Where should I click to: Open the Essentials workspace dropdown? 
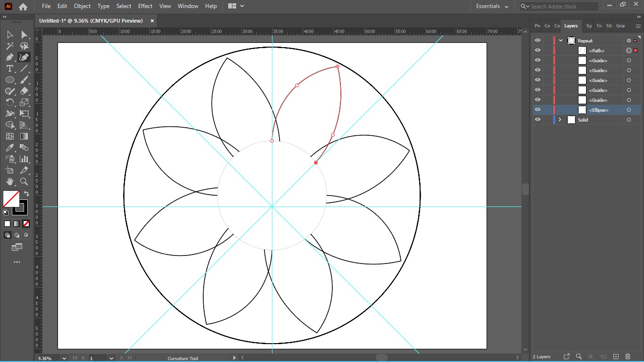click(x=492, y=7)
